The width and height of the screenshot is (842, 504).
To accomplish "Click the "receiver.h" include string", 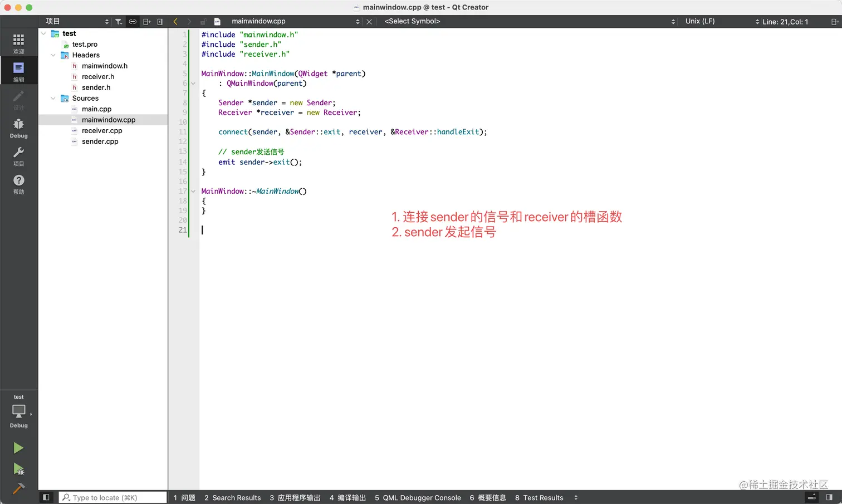I will pos(265,54).
